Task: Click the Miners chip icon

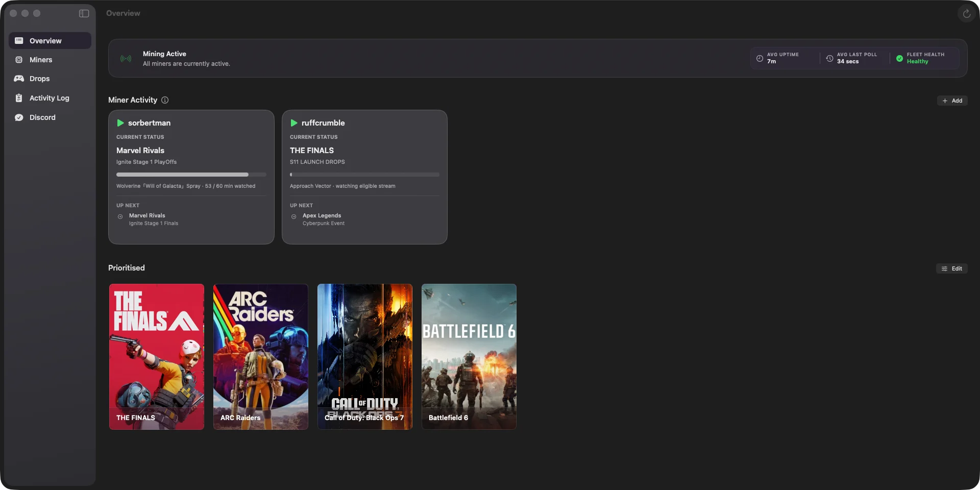Action: tap(19, 60)
